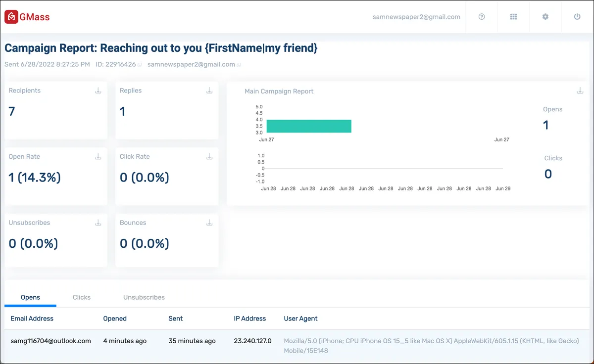
Task: Click the teal bar in opens chart
Action: tap(309, 126)
